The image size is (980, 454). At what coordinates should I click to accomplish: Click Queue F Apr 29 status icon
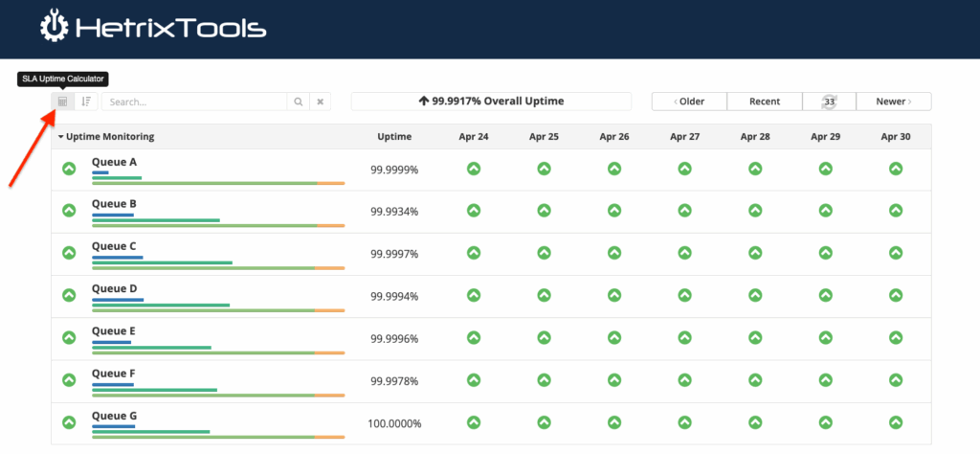tap(825, 380)
